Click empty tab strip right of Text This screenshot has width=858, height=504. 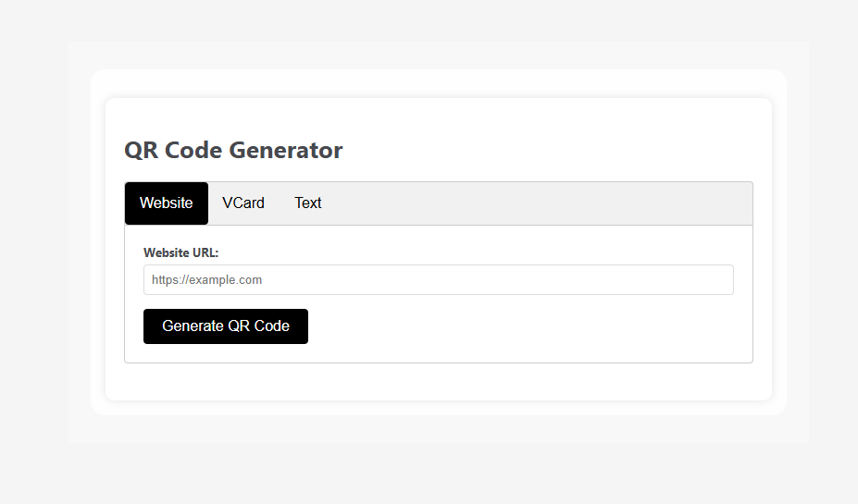pos(537,203)
